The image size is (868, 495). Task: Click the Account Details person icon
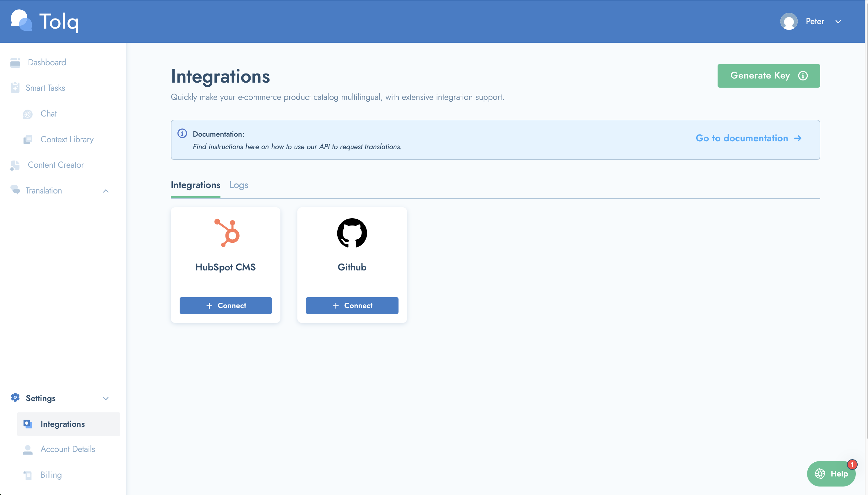(x=28, y=449)
